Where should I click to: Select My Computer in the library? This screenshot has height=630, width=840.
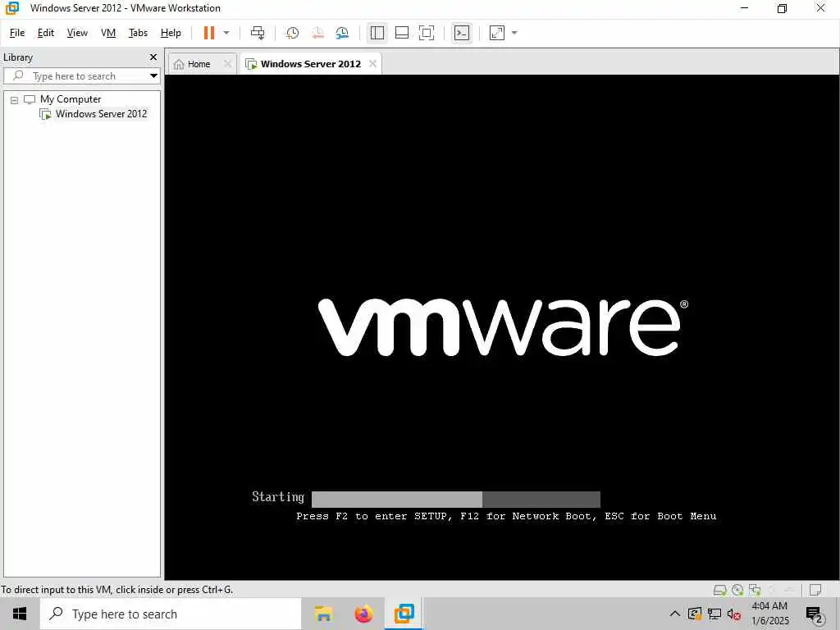coord(71,99)
